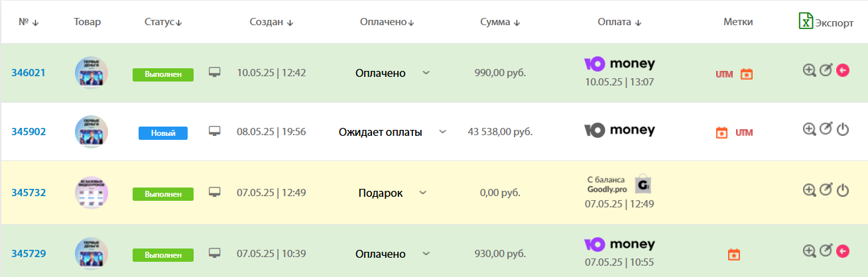Click the pink refund arrow for order 345729
This screenshot has height=277, width=868.
tap(843, 250)
